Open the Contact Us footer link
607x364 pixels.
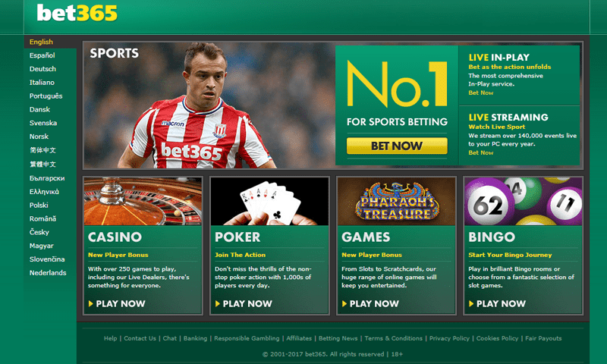[x=140, y=338]
